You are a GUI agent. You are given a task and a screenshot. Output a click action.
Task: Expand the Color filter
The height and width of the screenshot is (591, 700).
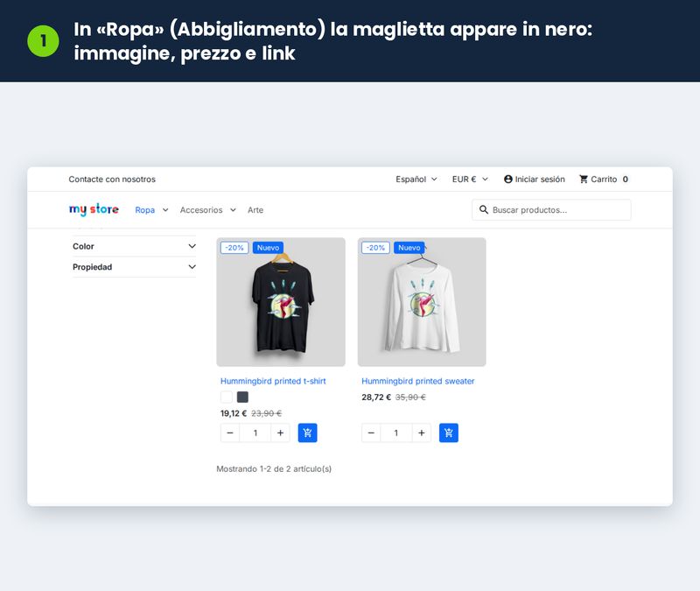(135, 246)
